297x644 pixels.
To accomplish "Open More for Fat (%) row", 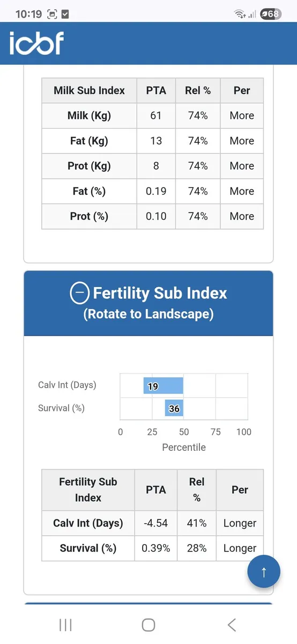I will 242,191.
